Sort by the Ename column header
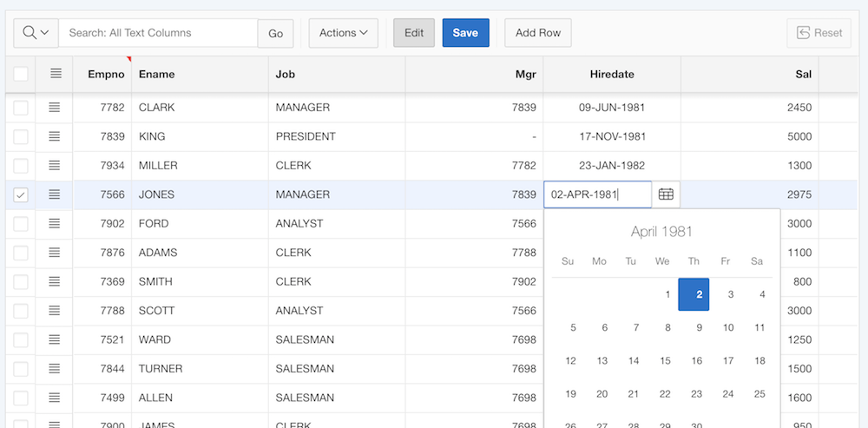The image size is (868, 428). (x=157, y=75)
